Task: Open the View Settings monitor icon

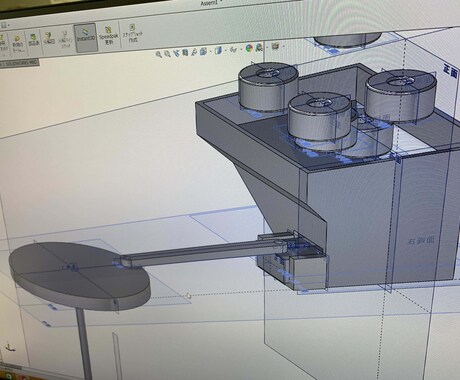Action: tap(275, 46)
